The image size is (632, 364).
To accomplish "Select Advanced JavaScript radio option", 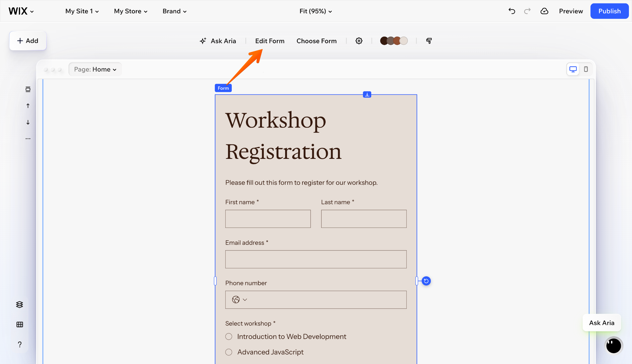I will (x=229, y=352).
